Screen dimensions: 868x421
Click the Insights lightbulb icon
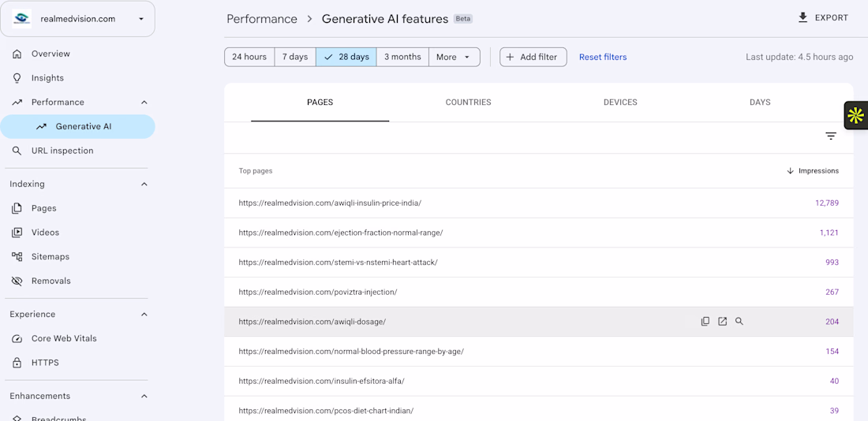coord(17,78)
